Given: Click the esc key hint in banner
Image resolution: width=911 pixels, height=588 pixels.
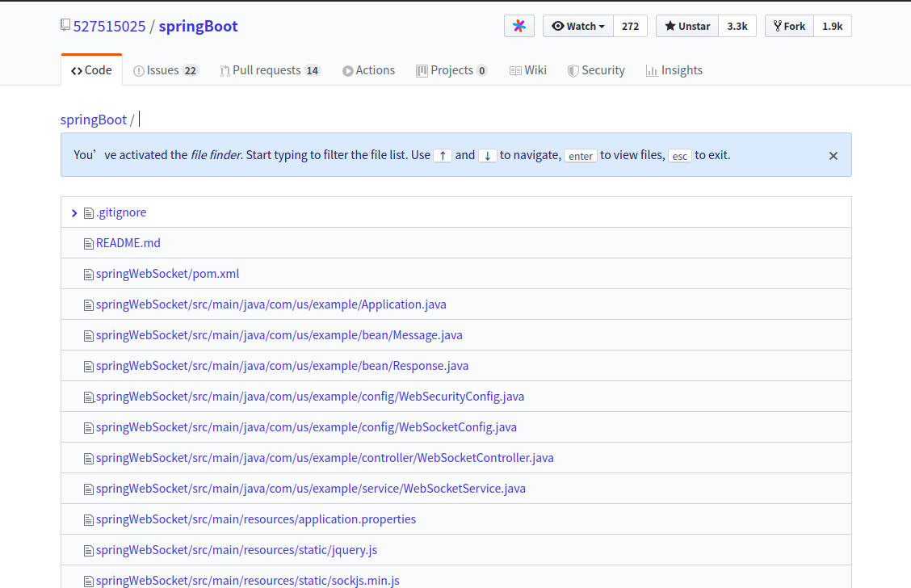Looking at the screenshot, I should click(x=680, y=156).
